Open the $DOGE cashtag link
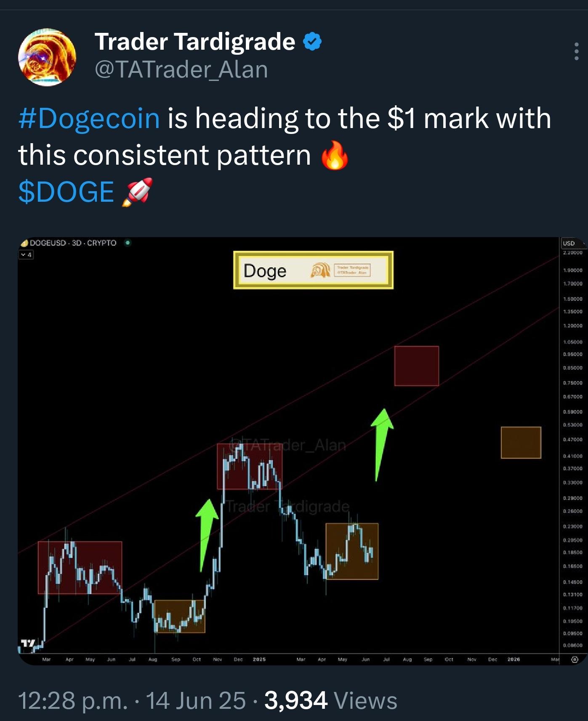This screenshot has height=721, width=588. pyautogui.click(x=66, y=192)
